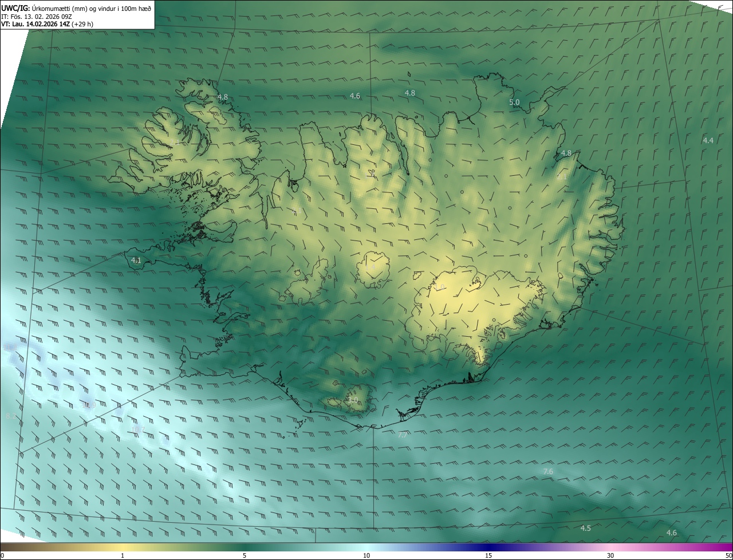Click the 5.0 value in northeast Iceland
733x560 pixels.
click(x=514, y=102)
